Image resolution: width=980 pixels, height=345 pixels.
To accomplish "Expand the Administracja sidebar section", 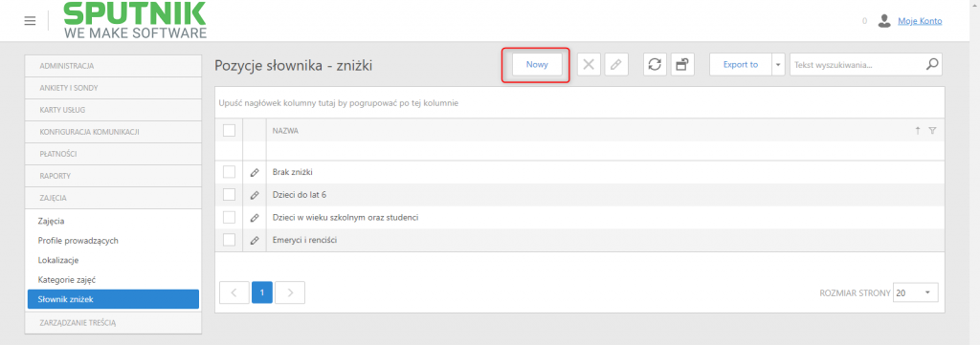I will (x=113, y=66).
